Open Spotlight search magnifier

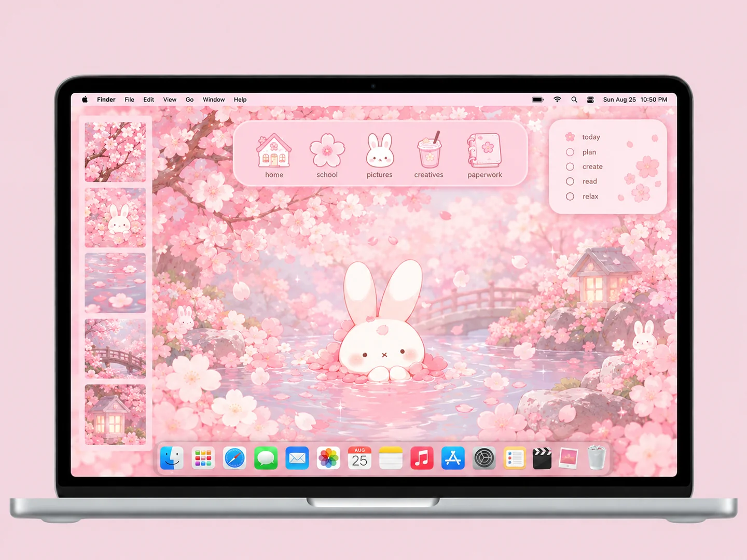click(574, 100)
